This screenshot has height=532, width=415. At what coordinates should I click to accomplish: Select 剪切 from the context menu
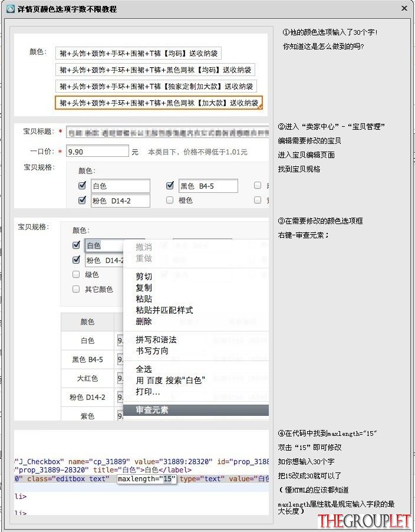click(x=144, y=277)
